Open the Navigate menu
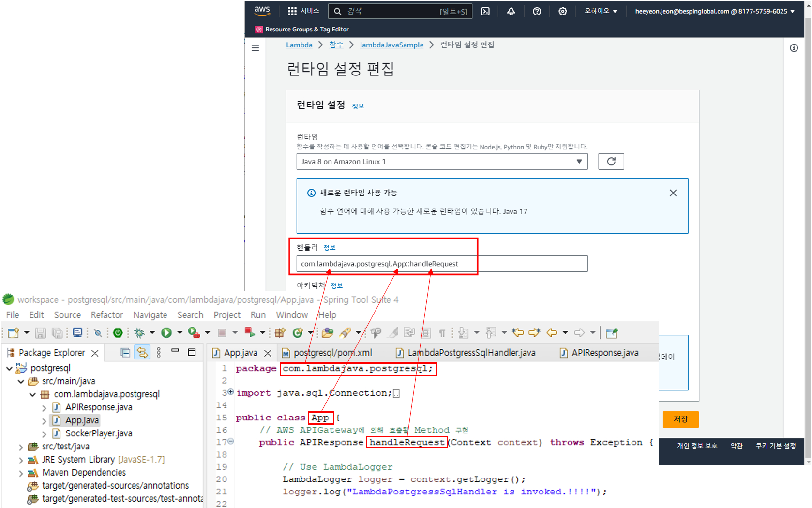Image resolution: width=812 pixels, height=508 pixels. point(150,315)
